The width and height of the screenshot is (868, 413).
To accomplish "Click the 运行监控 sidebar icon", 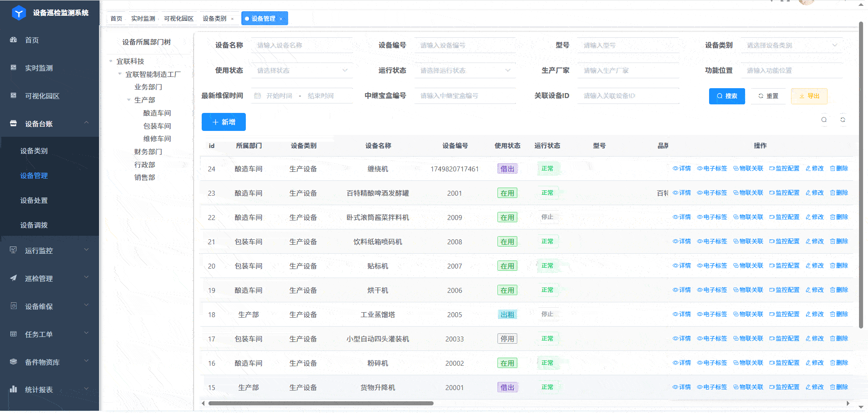I will 14,250.
